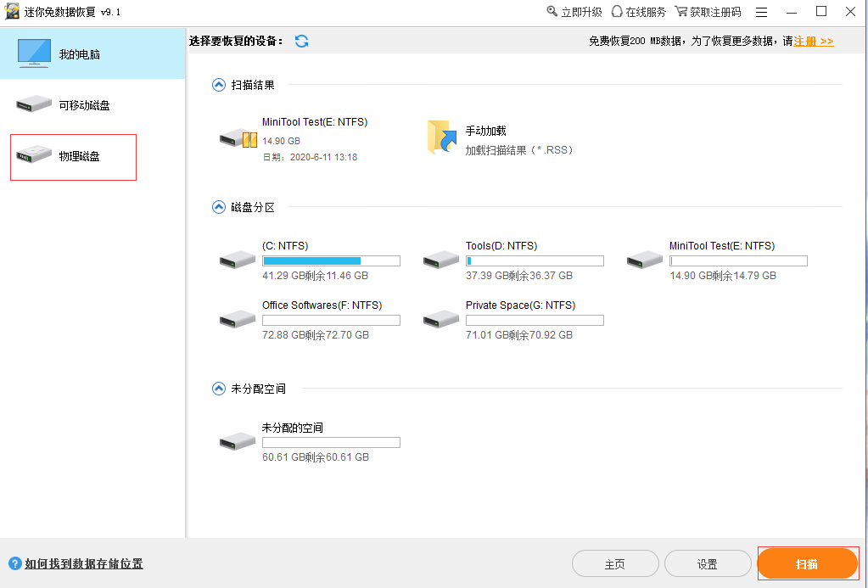868x588 pixels.
Task: Click the 手动加载 label
Action: [485, 131]
